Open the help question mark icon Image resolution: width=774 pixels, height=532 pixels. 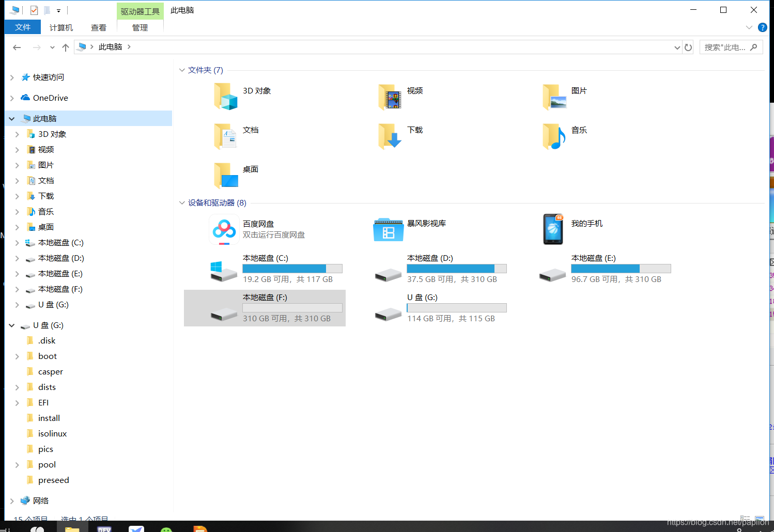(762, 27)
